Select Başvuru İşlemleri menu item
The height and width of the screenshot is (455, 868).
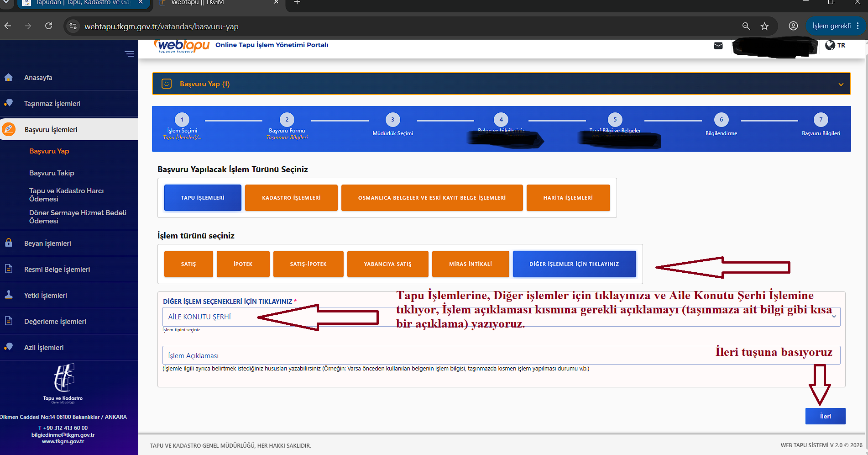point(51,130)
